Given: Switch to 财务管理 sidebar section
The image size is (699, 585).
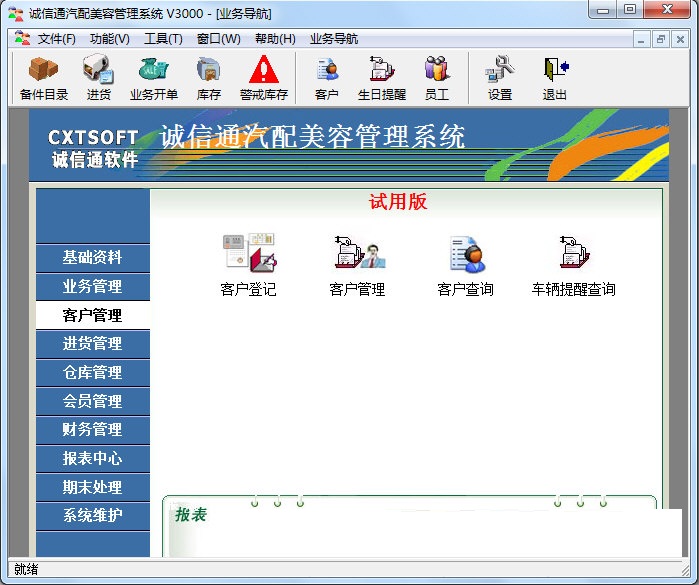Looking at the screenshot, I should click(93, 429).
